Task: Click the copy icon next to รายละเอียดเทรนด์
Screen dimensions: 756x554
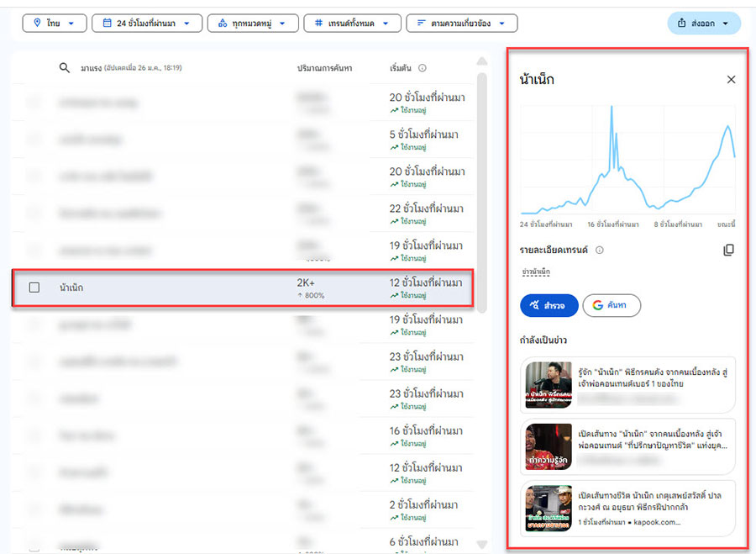Action: (727, 250)
